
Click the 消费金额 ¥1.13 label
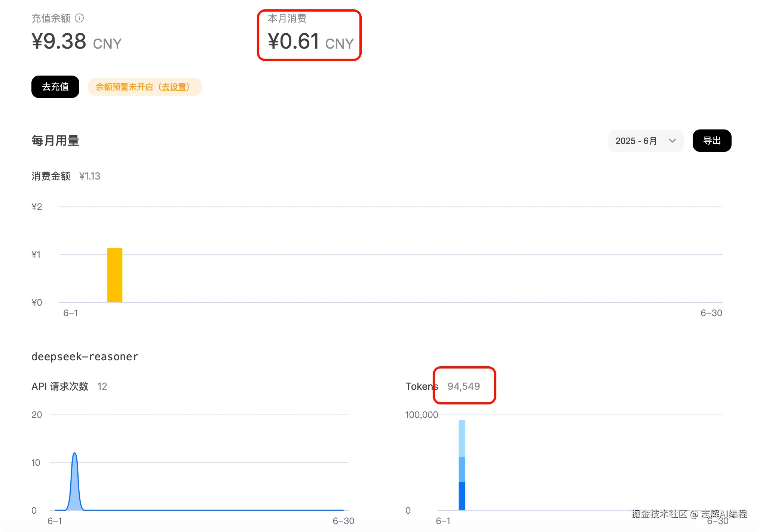click(66, 176)
